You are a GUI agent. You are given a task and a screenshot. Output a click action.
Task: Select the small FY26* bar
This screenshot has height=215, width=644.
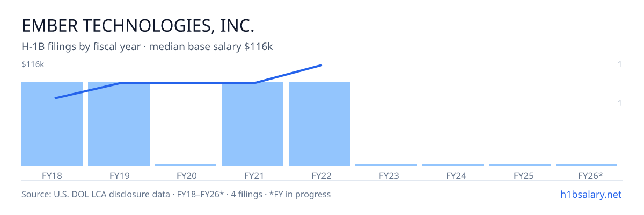click(587, 165)
